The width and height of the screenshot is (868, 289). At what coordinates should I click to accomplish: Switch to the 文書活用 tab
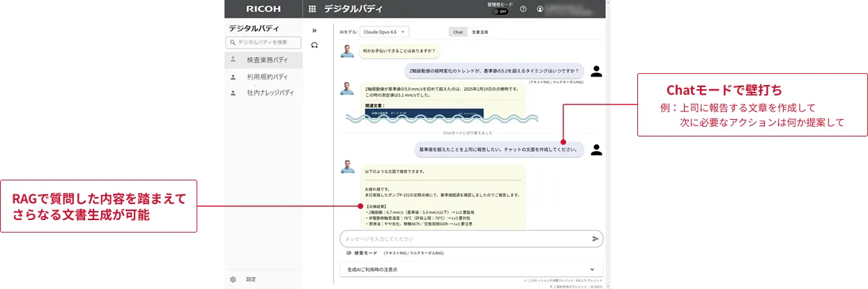pos(480,32)
